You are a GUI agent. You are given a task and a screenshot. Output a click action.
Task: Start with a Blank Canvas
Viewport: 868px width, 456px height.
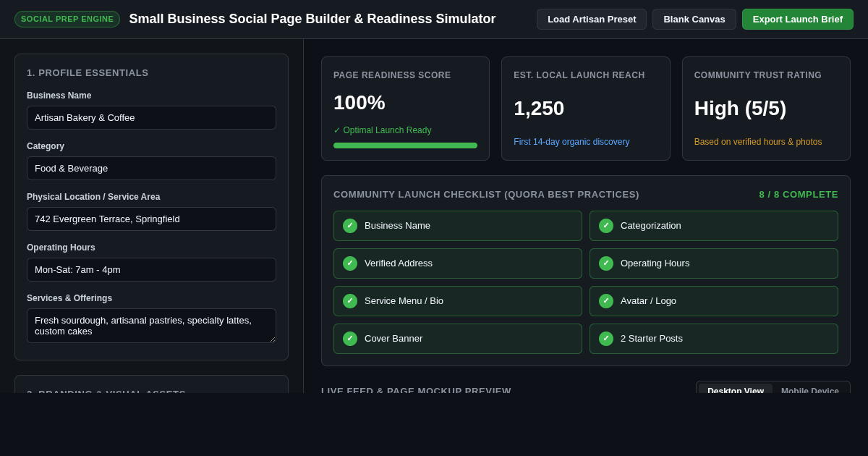pos(694,19)
